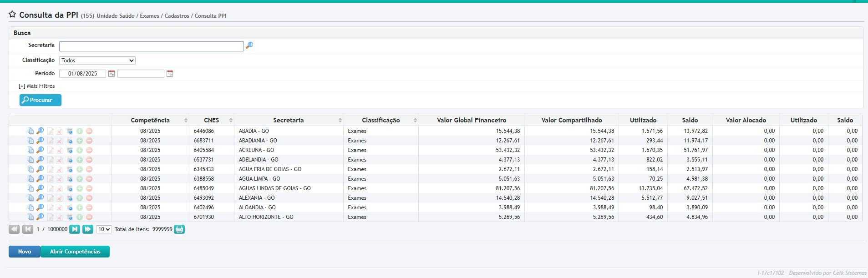The width and height of the screenshot is (868, 278).
Task: Click the copy icon in the ABADIA row
Action: point(30,131)
